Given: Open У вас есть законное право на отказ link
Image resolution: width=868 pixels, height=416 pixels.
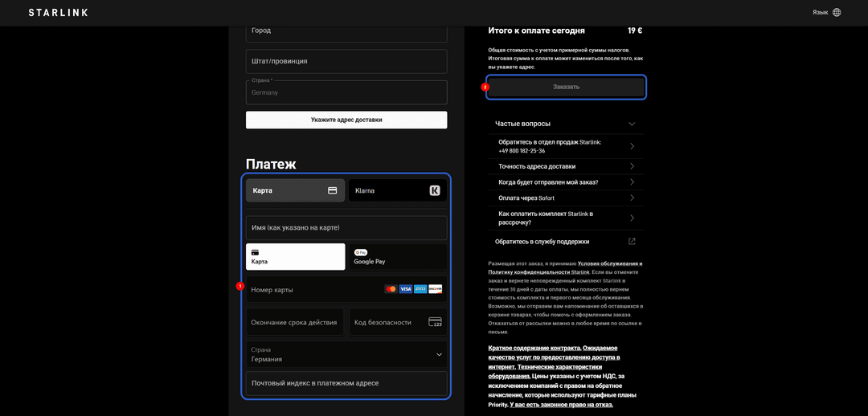Looking at the screenshot, I should pos(562,405).
